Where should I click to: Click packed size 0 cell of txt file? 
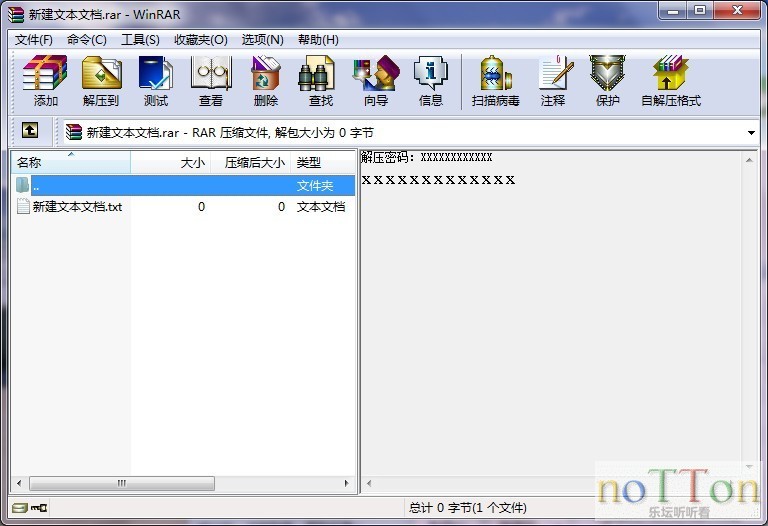(x=281, y=207)
